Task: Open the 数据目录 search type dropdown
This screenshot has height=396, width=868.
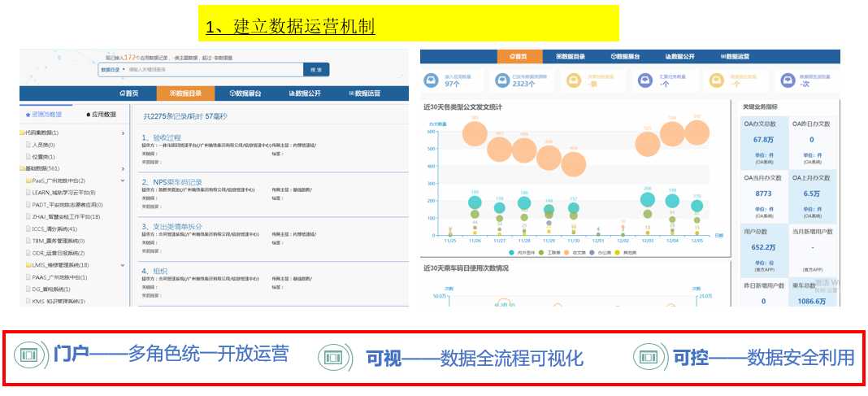Action: point(112,70)
